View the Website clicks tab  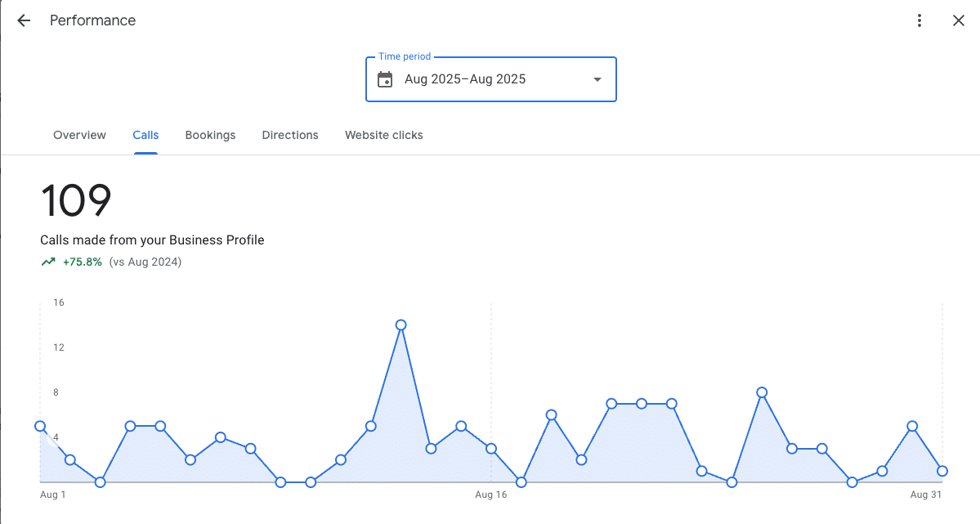[x=383, y=135]
